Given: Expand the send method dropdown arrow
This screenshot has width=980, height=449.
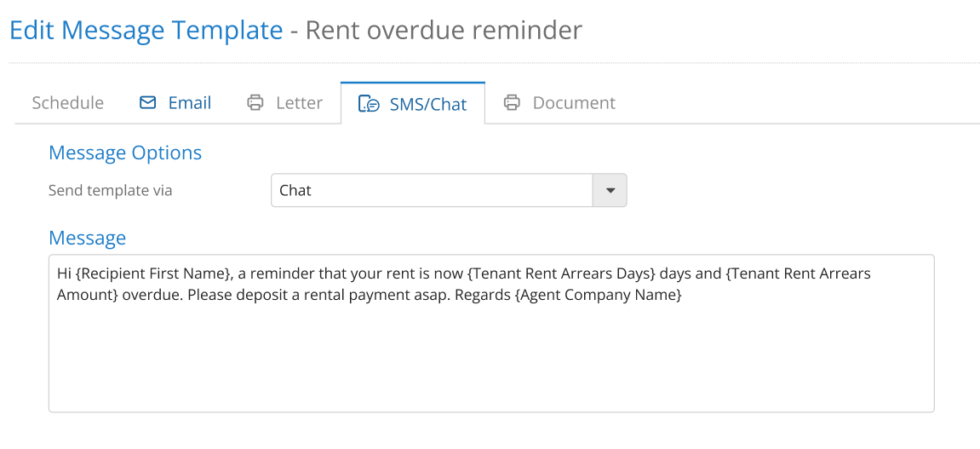Looking at the screenshot, I should [x=610, y=190].
